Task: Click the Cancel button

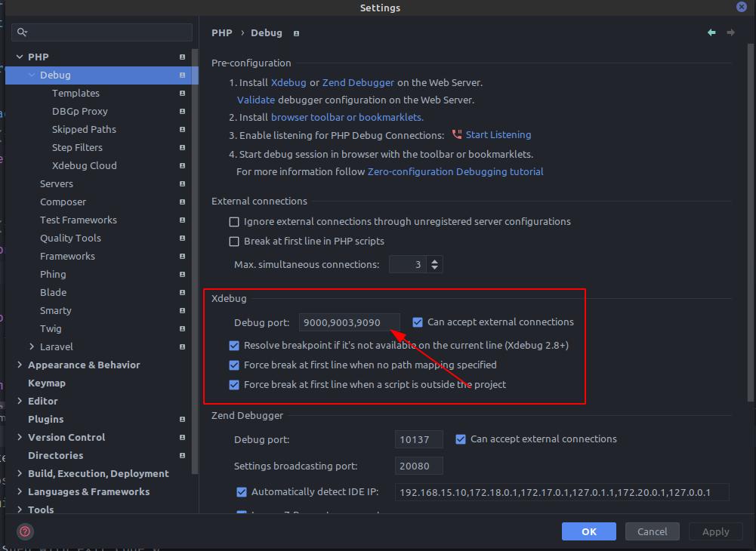Action: click(x=652, y=531)
